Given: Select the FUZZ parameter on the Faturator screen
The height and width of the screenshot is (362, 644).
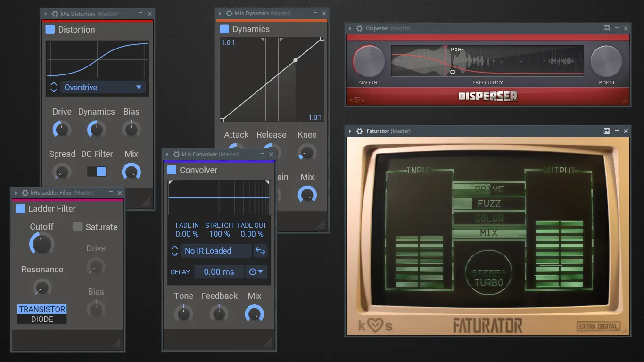Looking at the screenshot, I should pos(489,204).
